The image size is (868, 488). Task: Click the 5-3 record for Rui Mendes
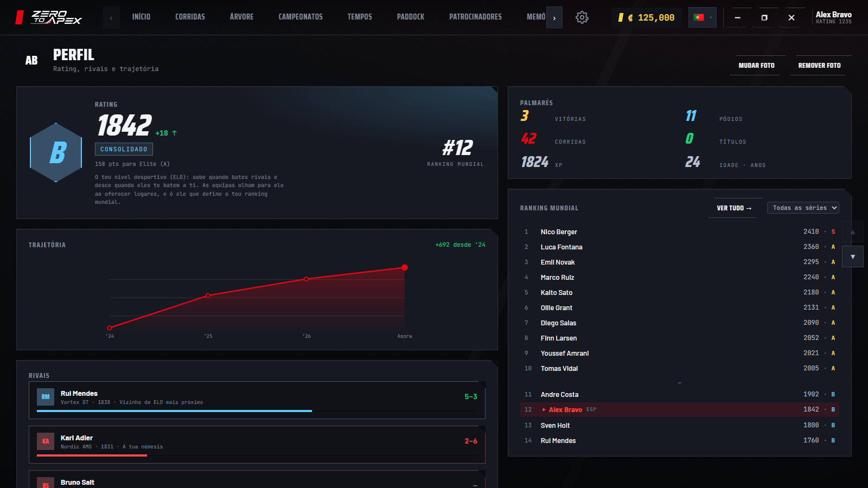pos(471,397)
